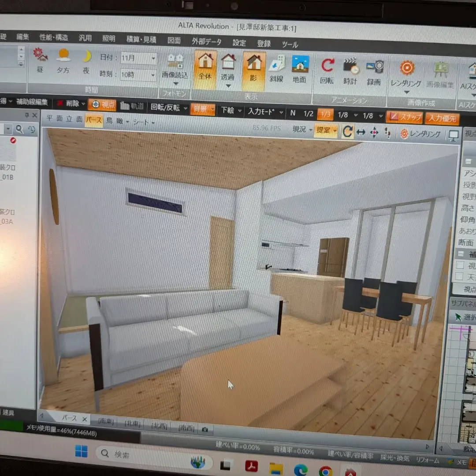Toggle the 入力優先 input priority button
The image size is (476, 476).
(x=443, y=119)
